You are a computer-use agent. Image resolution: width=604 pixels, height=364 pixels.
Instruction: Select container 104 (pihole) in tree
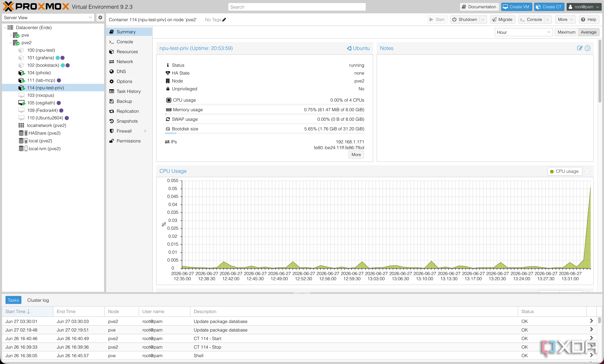tap(39, 73)
